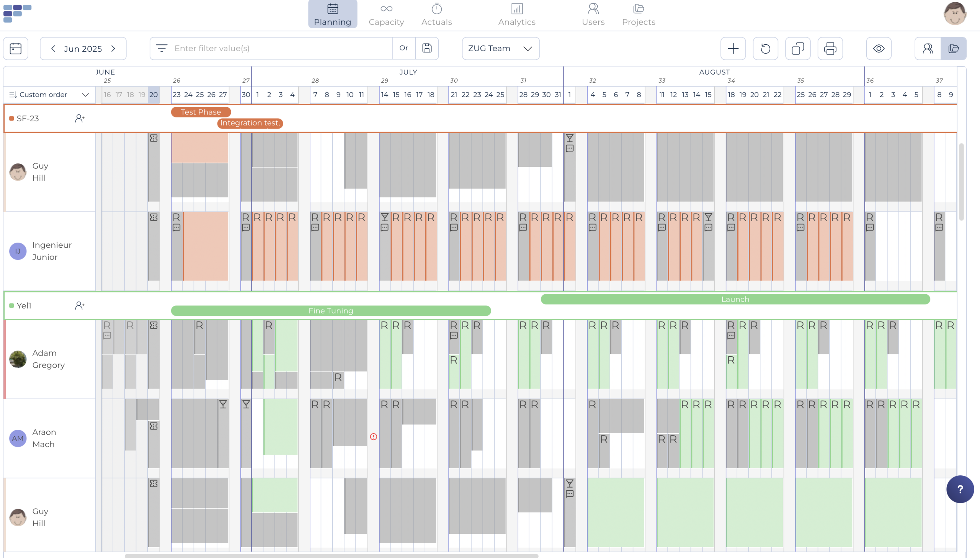Go to next month after Jun 2025
980x558 pixels.
[x=113, y=48]
